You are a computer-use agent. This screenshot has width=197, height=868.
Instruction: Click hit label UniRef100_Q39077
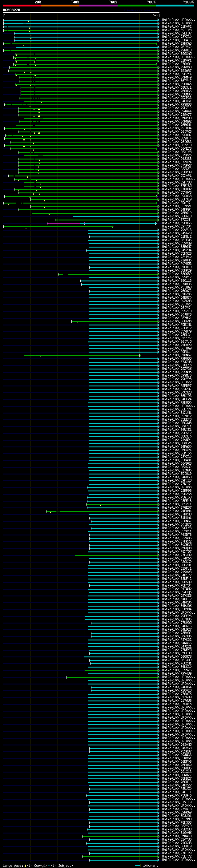pos(177,115)
